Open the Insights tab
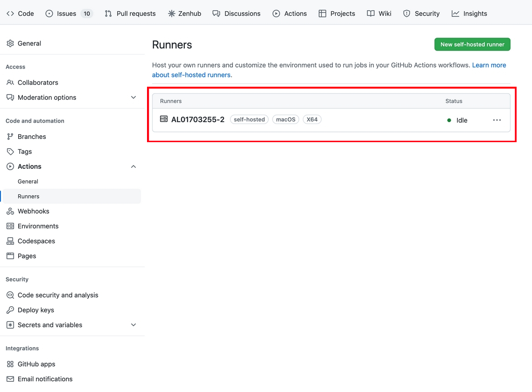Screen dimensions: 532x392 (469, 14)
